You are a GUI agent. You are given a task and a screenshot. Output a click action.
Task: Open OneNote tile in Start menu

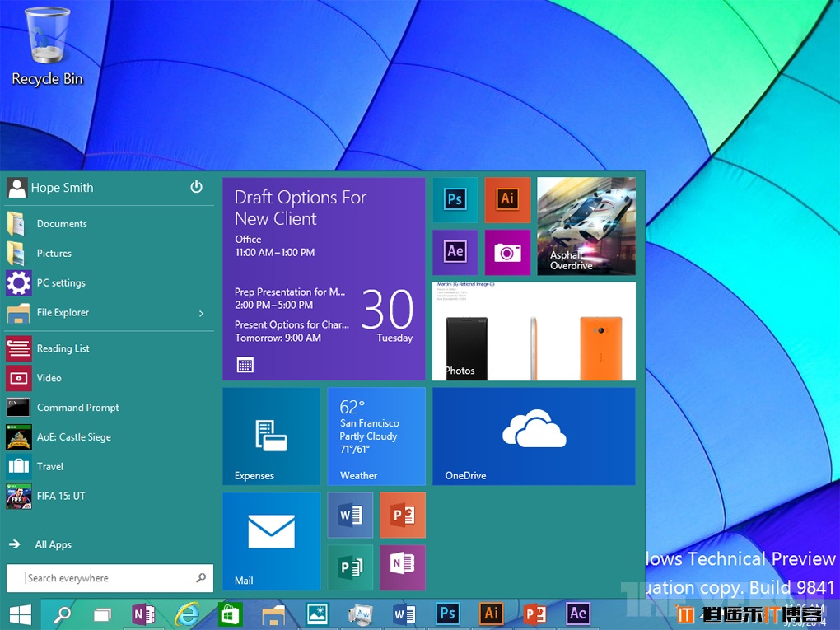pos(403,568)
